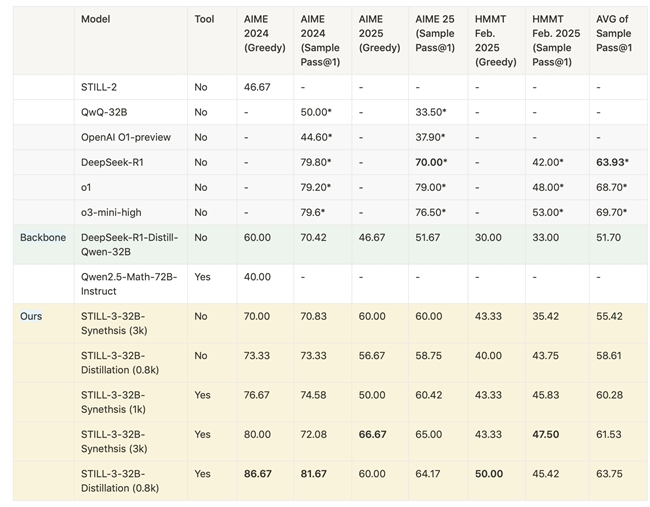650x507 pixels.
Task: Click the "Backbone" row group label
Action: point(41,238)
